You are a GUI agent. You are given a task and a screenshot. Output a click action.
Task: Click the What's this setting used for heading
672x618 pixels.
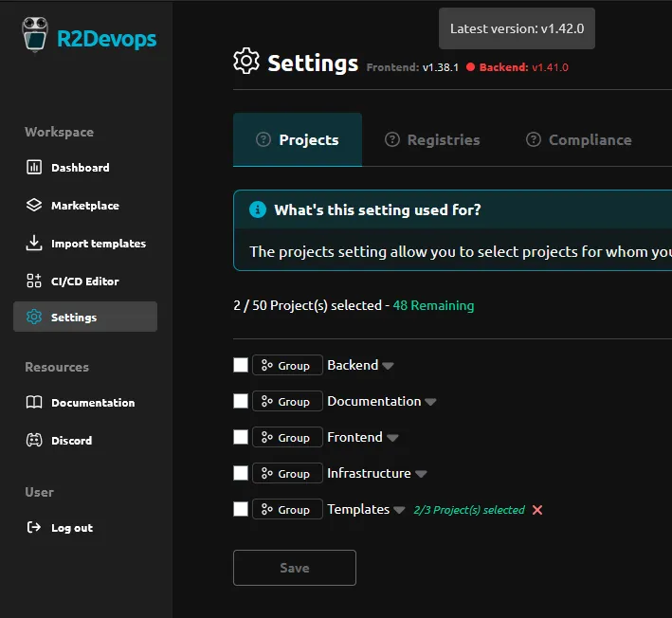(377, 210)
